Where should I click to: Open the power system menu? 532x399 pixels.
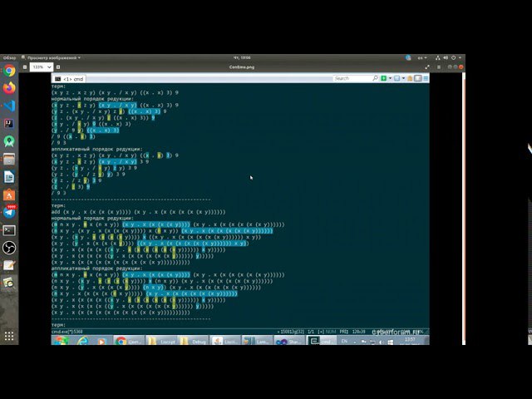pyautogui.click(x=454, y=58)
